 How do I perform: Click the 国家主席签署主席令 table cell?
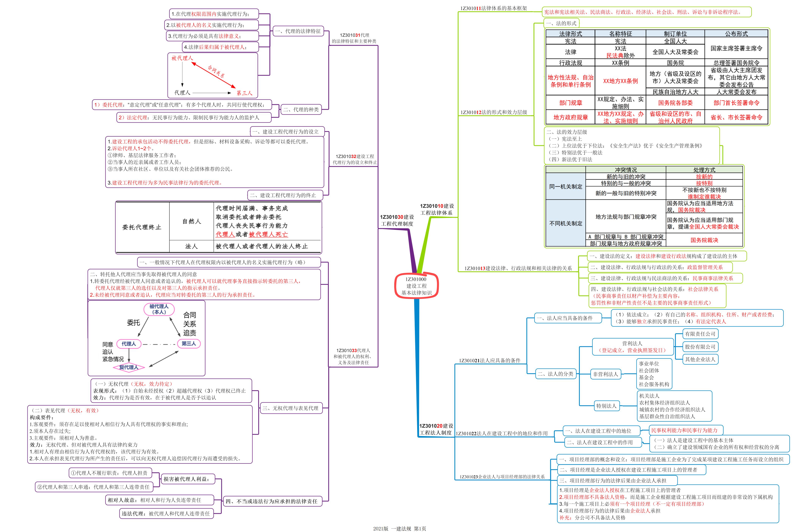click(x=736, y=48)
